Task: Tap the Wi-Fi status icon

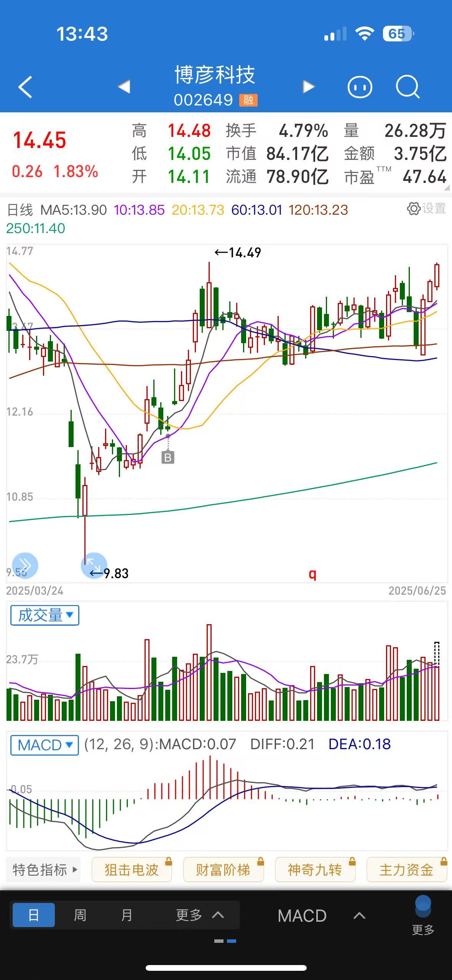Action: tap(365, 34)
